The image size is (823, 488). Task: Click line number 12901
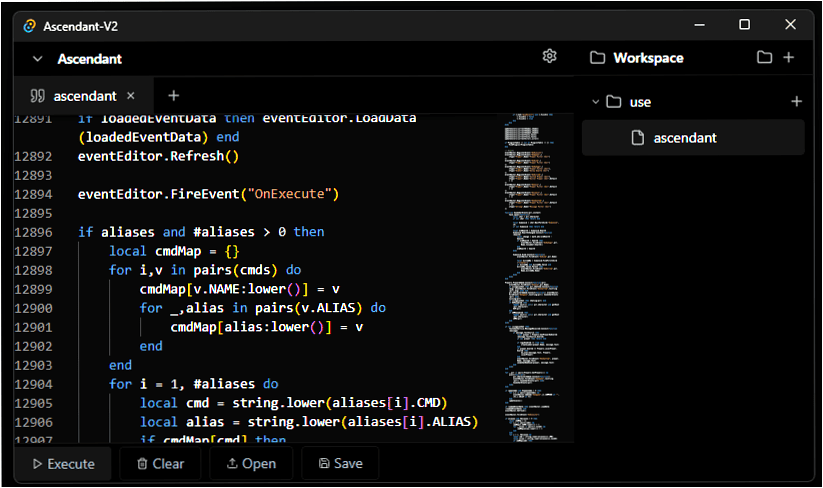coord(33,327)
